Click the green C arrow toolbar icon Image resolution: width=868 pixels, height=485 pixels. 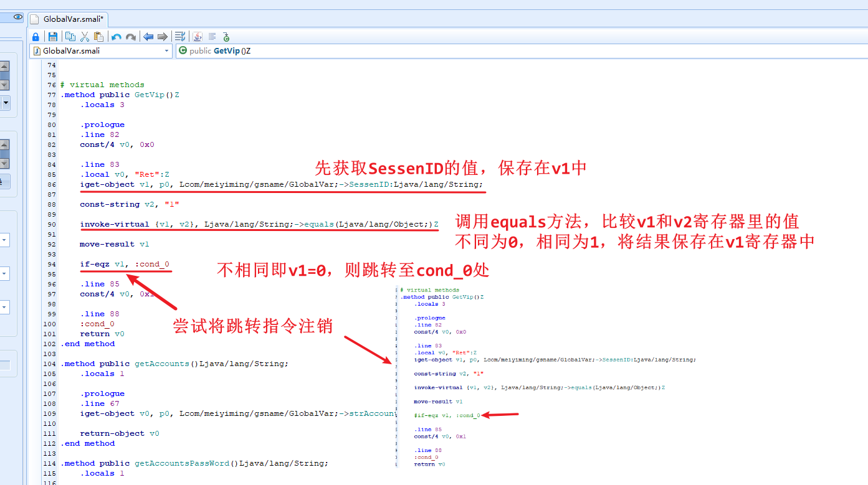226,37
